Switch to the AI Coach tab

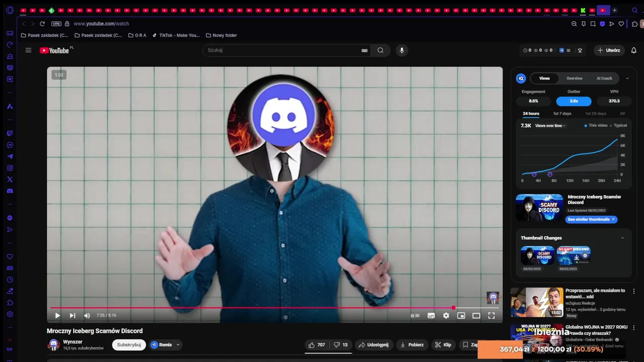pyautogui.click(x=604, y=78)
